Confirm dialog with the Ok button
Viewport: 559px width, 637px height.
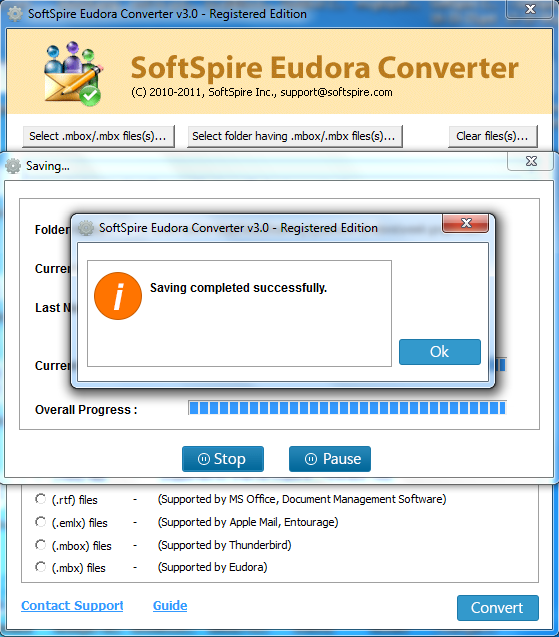(x=440, y=352)
